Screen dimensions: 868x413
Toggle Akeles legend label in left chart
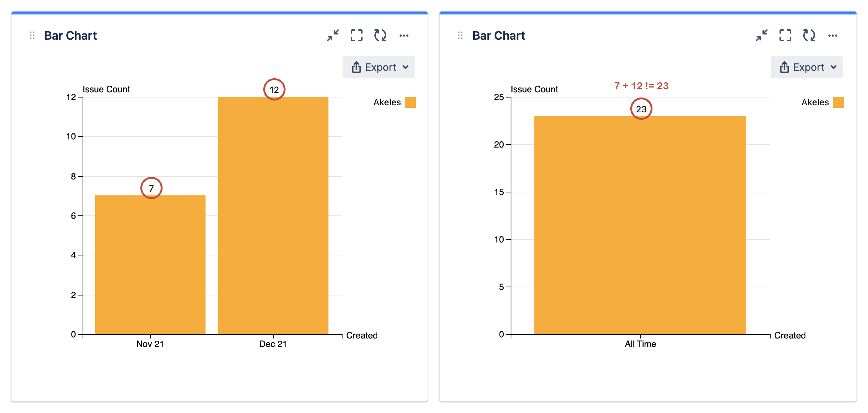tap(387, 102)
